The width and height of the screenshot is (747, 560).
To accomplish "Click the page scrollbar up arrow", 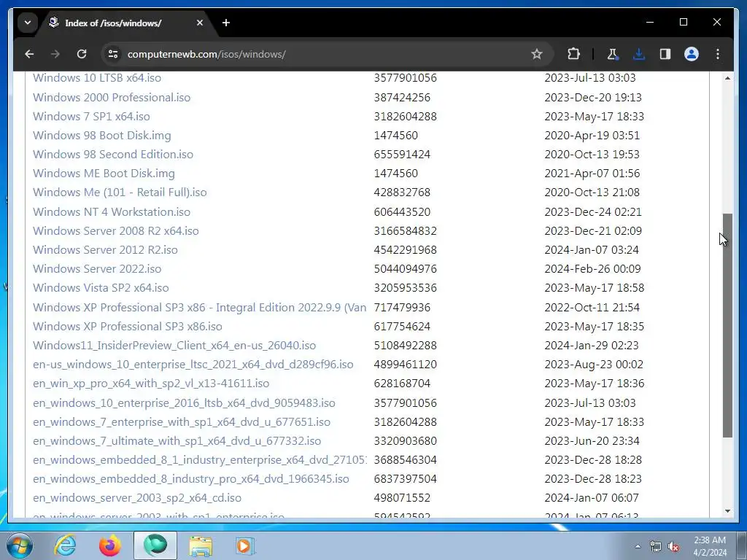I will pyautogui.click(x=727, y=78).
